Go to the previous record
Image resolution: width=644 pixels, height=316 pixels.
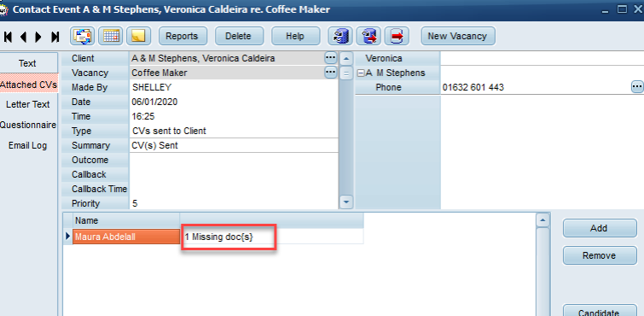(23, 37)
